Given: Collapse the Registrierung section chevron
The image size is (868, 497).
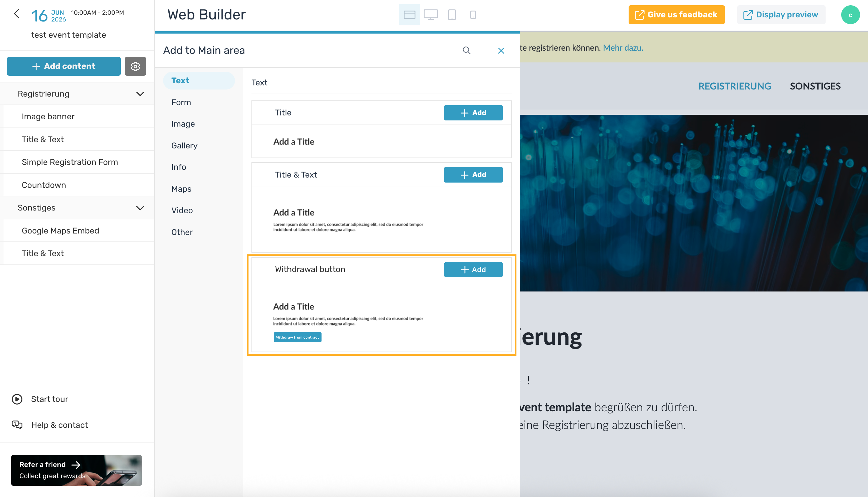Looking at the screenshot, I should (140, 94).
